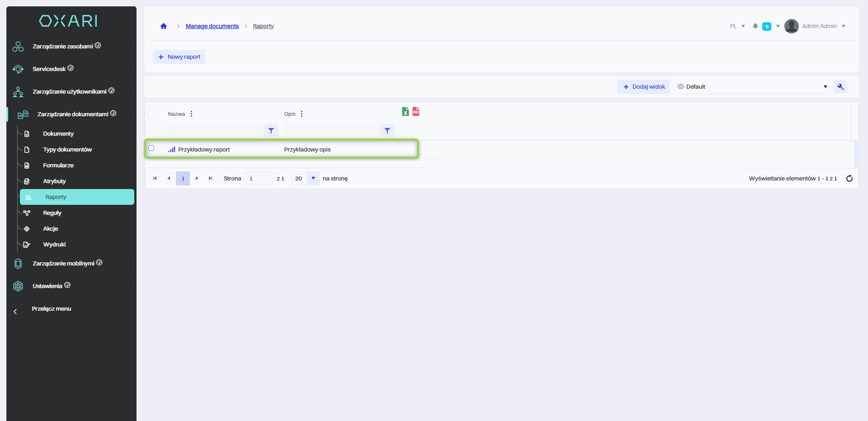Open the items per page dropdown
The height and width of the screenshot is (421, 868).
click(313, 179)
